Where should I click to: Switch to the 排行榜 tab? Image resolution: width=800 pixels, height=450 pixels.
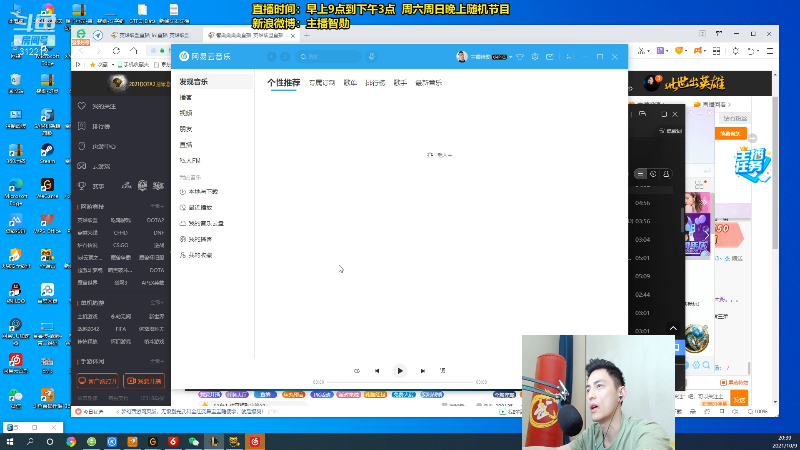click(x=375, y=83)
